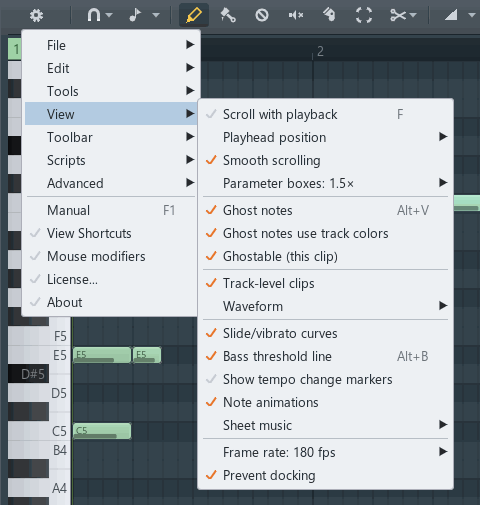The image size is (480, 505).
Task: Select the Paint brush tool
Action: click(228, 15)
